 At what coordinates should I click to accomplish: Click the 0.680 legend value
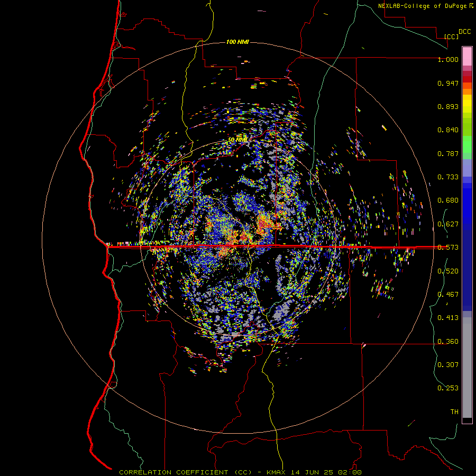point(448,200)
